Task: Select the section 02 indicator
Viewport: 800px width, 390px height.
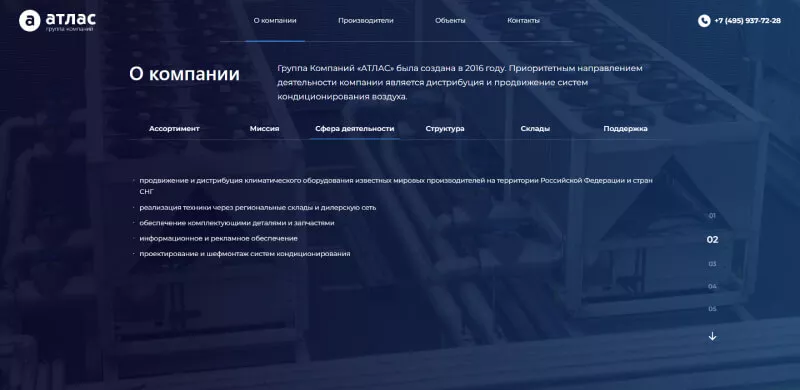Action: click(712, 239)
